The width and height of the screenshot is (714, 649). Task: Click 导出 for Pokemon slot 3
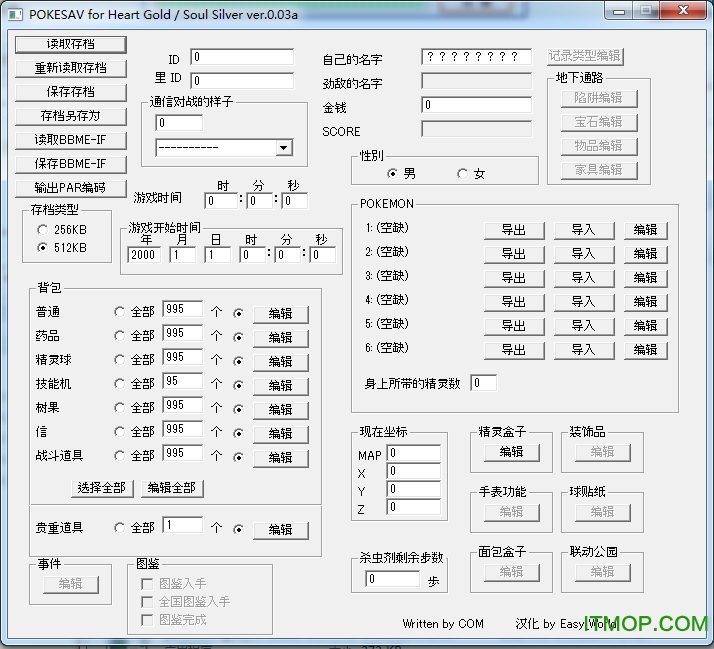click(514, 278)
